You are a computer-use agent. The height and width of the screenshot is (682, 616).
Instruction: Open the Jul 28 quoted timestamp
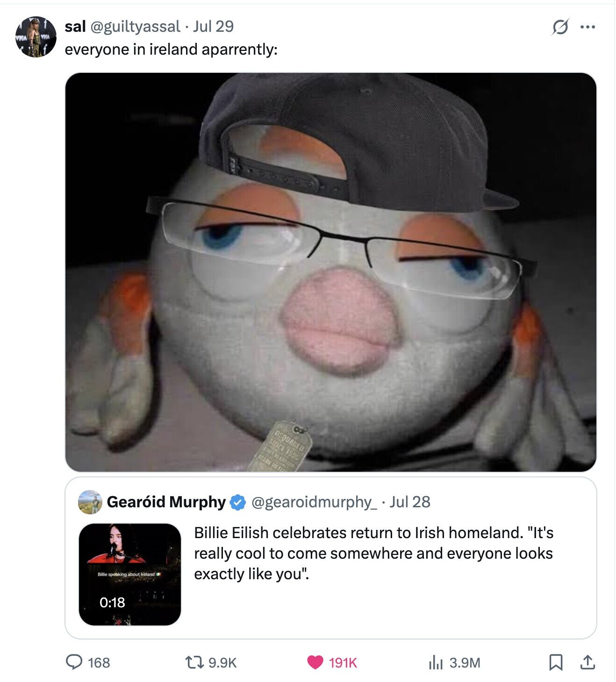coord(410,502)
